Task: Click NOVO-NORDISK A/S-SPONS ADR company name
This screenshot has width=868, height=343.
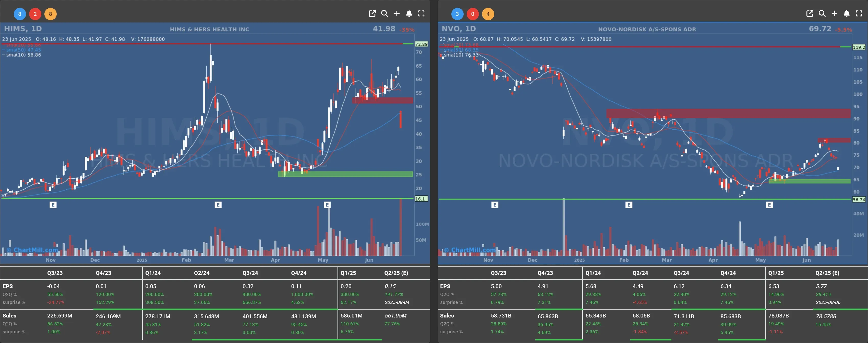Action: [x=647, y=29]
